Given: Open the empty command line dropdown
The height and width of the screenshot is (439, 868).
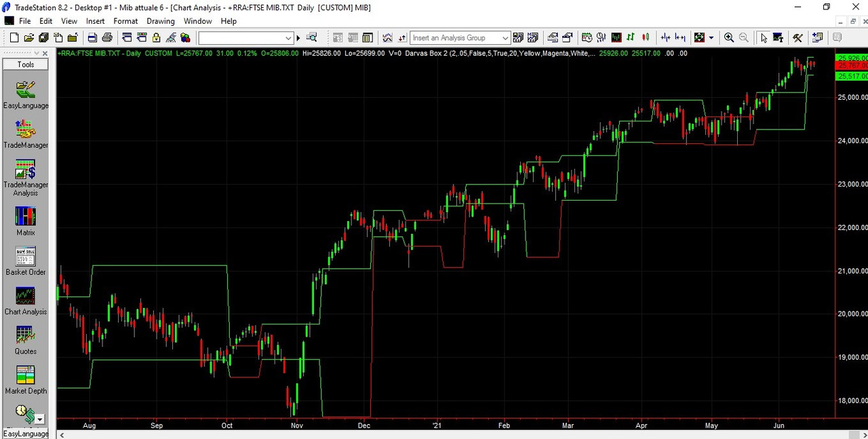Looking at the screenshot, I should click(288, 38).
